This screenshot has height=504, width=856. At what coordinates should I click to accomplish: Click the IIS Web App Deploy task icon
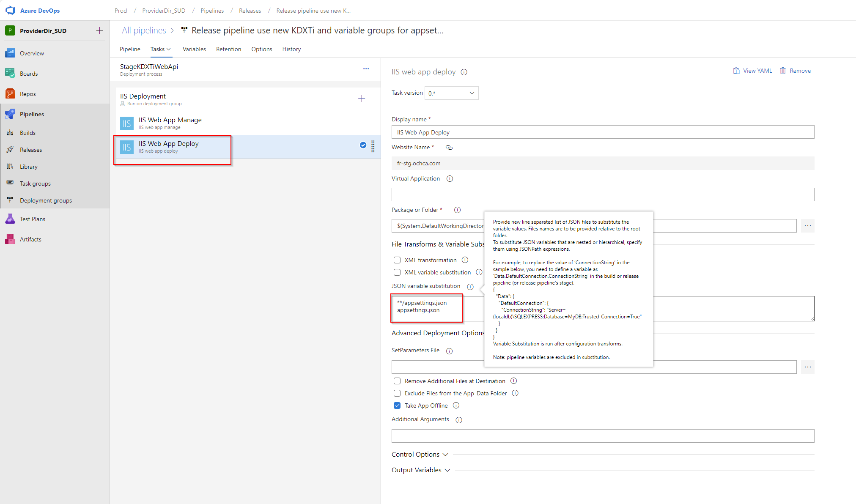tap(126, 146)
